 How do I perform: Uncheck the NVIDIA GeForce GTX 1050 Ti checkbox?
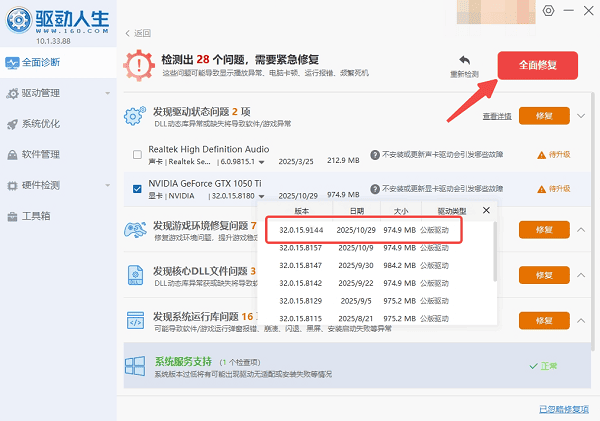(x=137, y=189)
